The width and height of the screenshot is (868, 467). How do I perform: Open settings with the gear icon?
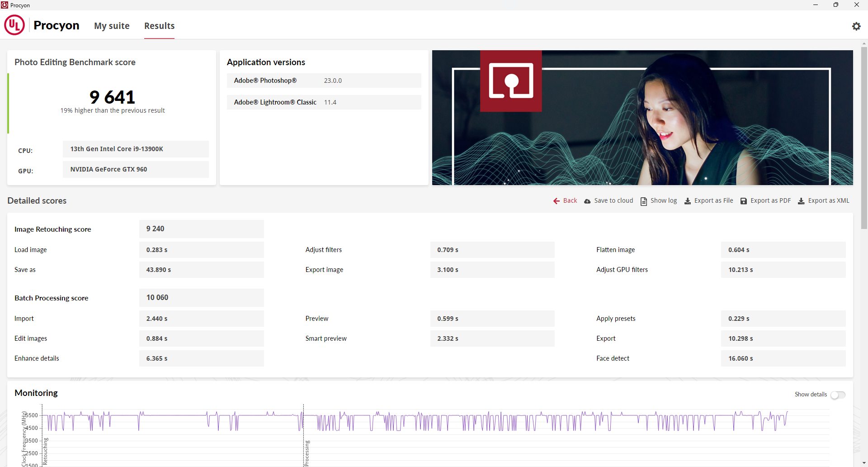click(856, 26)
